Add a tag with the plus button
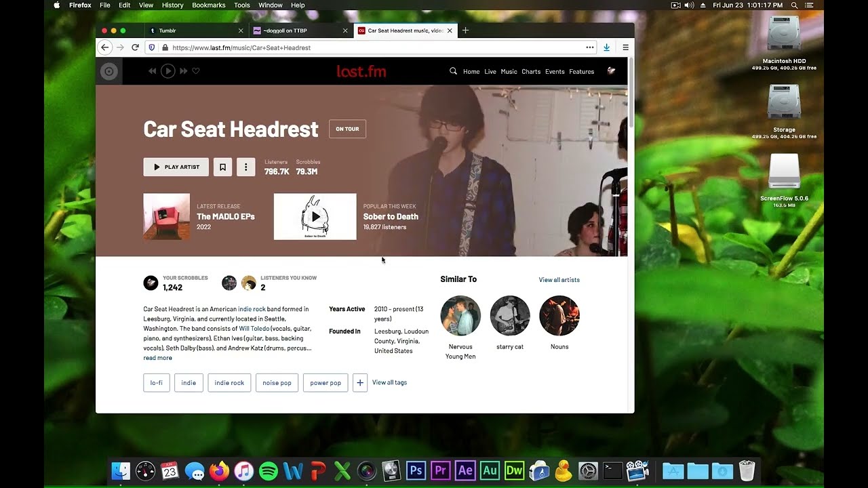Image resolution: width=868 pixels, height=488 pixels. [360, 382]
